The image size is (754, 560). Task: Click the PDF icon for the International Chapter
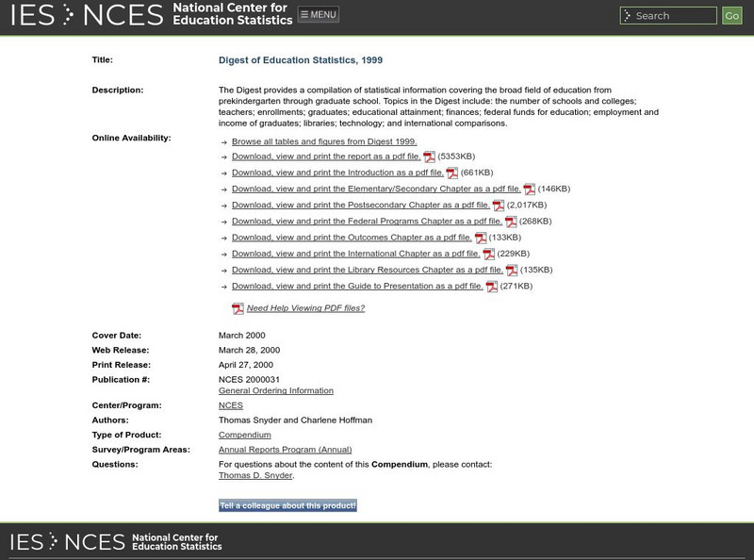(x=488, y=254)
